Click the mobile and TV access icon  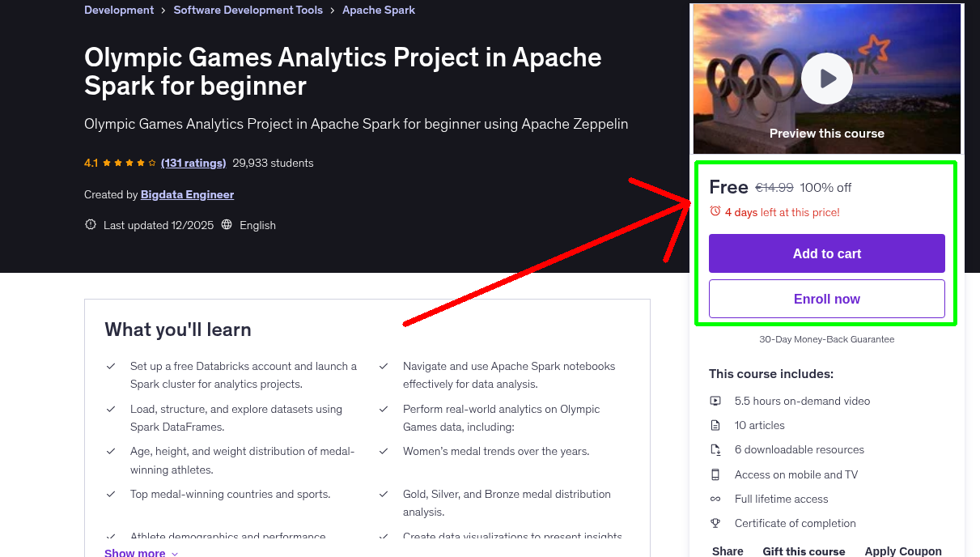[715, 474]
